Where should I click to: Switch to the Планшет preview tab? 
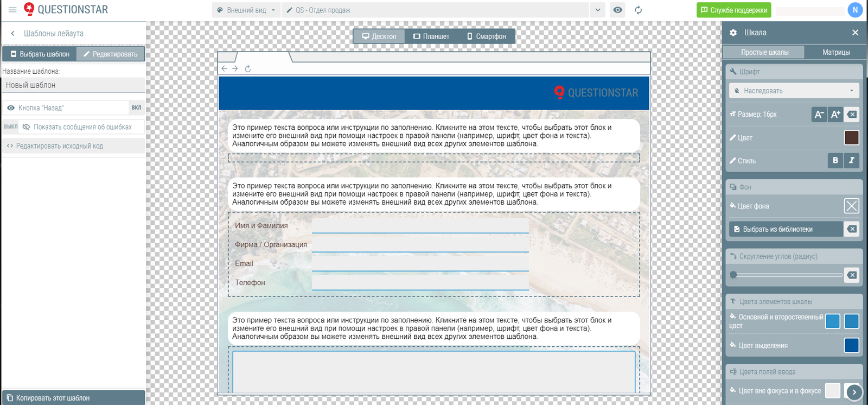[x=431, y=36]
